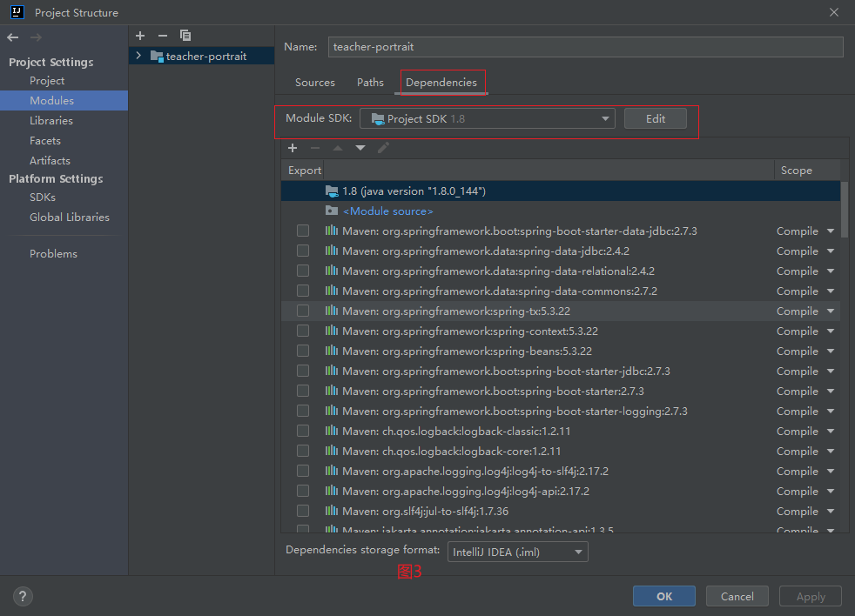Click the Cancel button

[737, 596]
